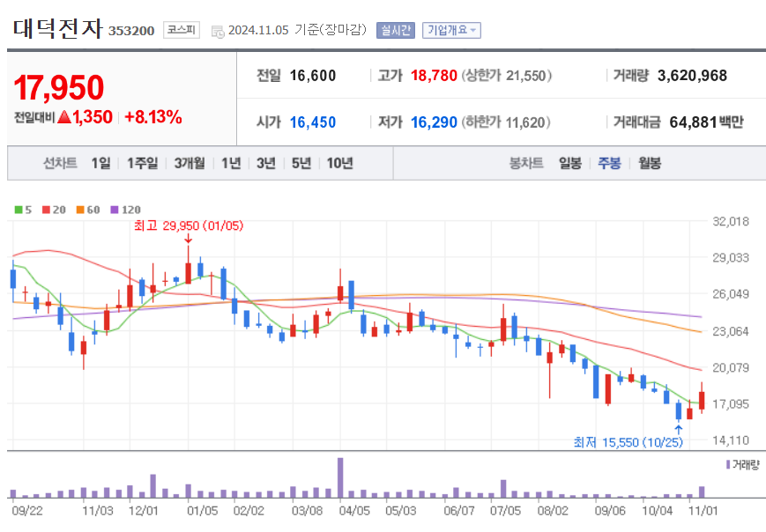Click the 실시간 real-time button
766x532 pixels.
coord(396,30)
